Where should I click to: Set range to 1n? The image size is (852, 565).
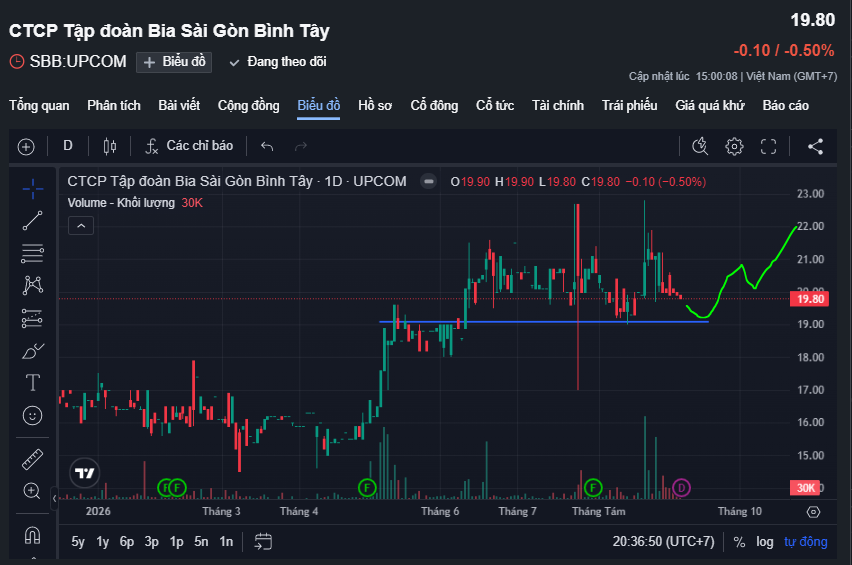click(x=226, y=542)
